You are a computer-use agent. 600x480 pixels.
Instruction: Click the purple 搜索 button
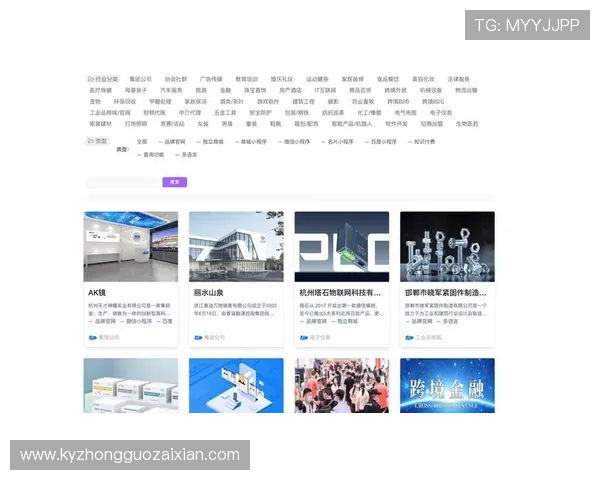click(x=174, y=182)
